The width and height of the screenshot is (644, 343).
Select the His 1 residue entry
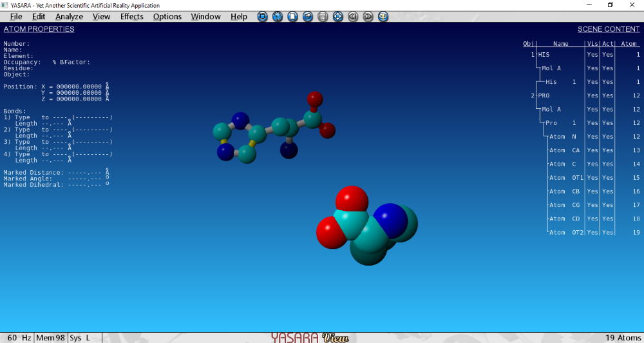[561, 82]
